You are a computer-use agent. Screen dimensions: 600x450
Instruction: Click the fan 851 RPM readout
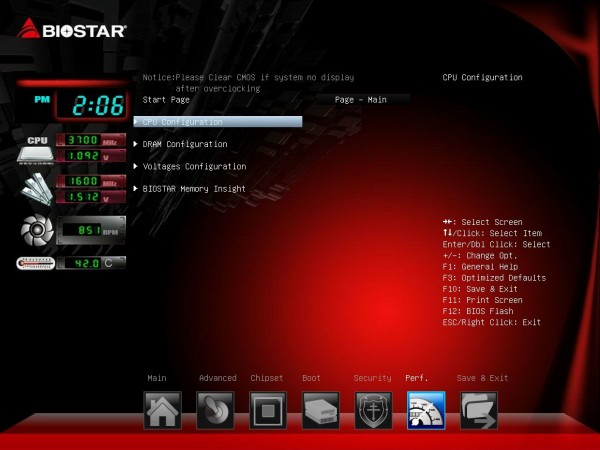click(x=91, y=230)
